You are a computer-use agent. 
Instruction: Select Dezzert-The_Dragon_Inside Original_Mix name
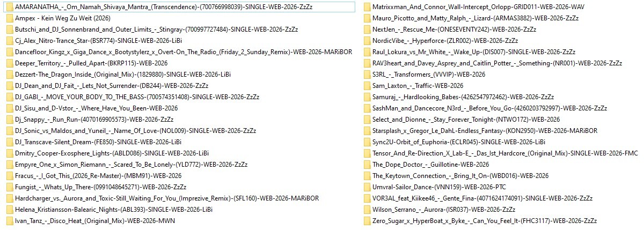123,75
